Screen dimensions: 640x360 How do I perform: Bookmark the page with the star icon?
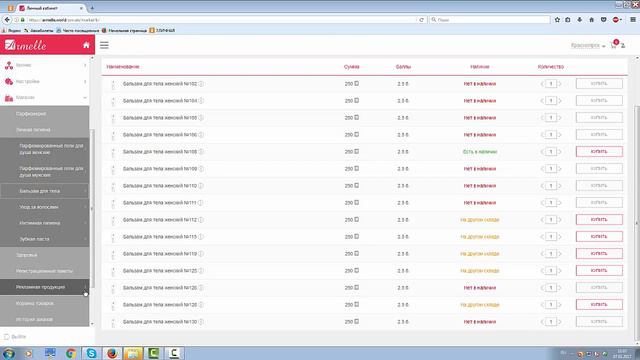[557, 20]
